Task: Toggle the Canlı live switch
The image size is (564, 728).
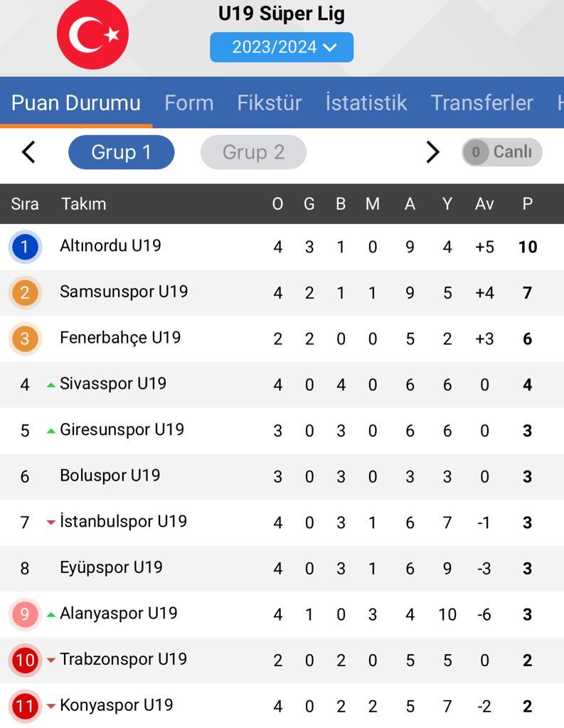Action: coord(501,152)
